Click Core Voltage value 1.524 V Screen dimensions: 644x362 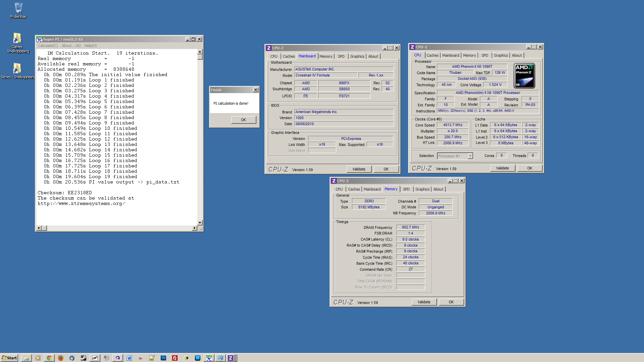click(495, 85)
